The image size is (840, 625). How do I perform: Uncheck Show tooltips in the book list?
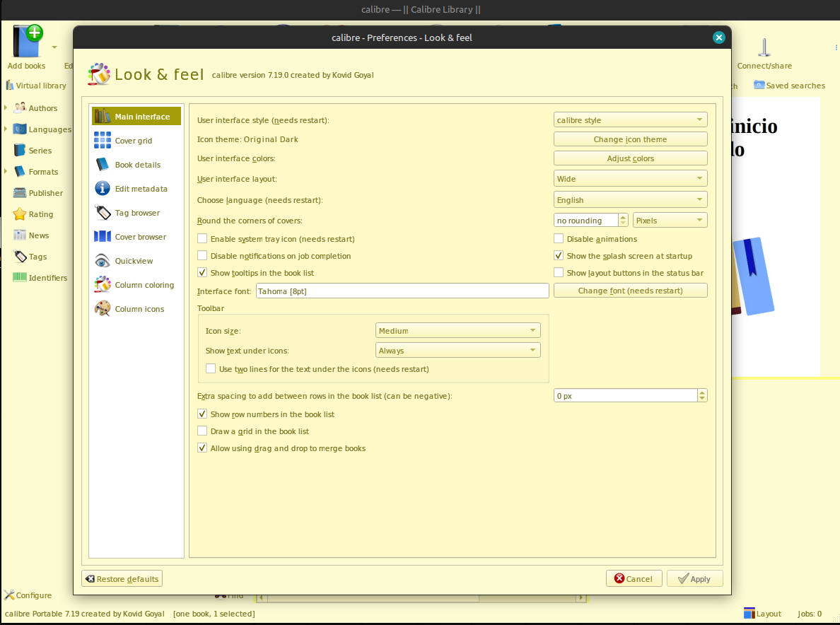(202, 273)
